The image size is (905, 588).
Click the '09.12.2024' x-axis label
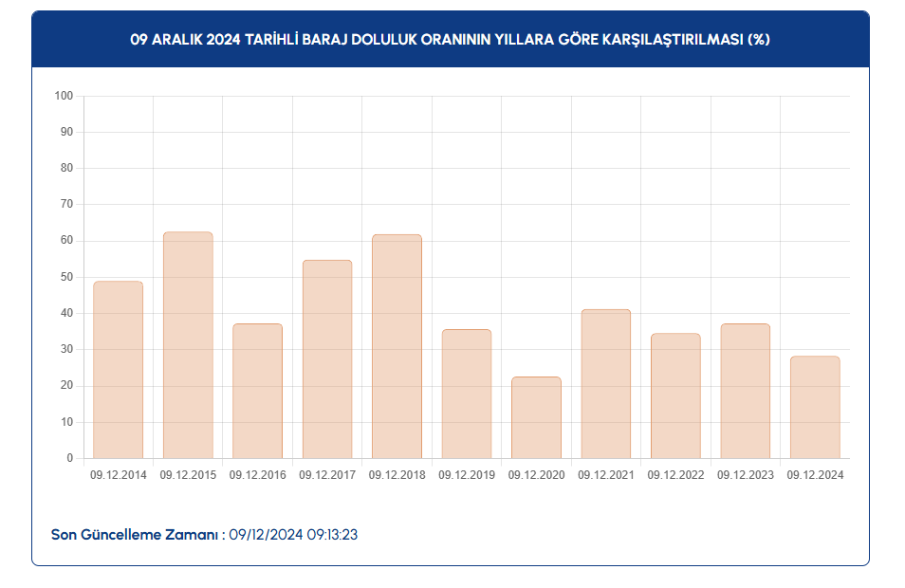(x=815, y=475)
